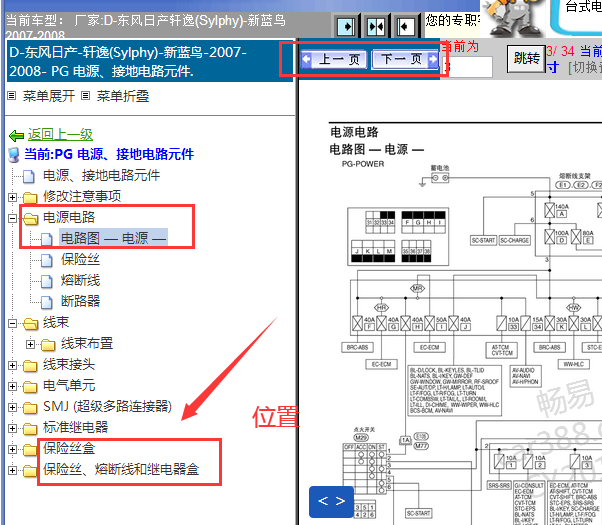Click the 电路图 — 电源 — diagram title
Screen dimensions: 602x525
377,149
